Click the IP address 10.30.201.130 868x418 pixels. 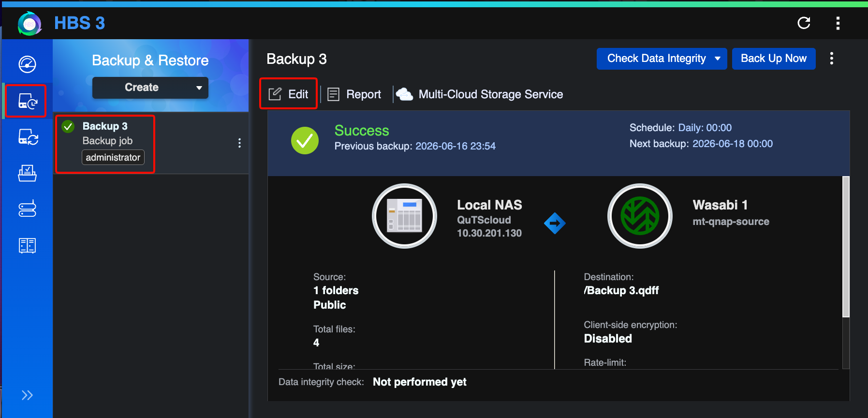pyautogui.click(x=489, y=233)
